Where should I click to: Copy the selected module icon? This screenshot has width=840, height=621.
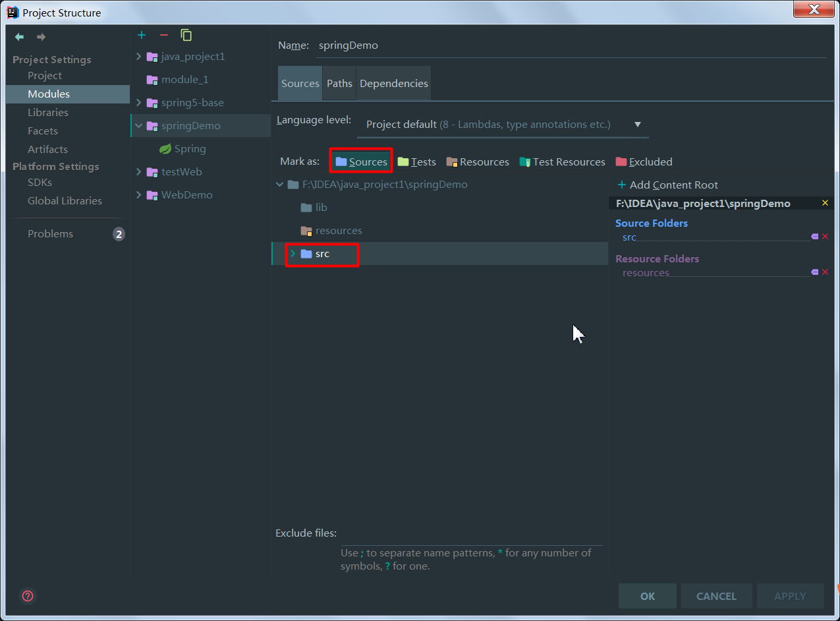pyautogui.click(x=186, y=35)
